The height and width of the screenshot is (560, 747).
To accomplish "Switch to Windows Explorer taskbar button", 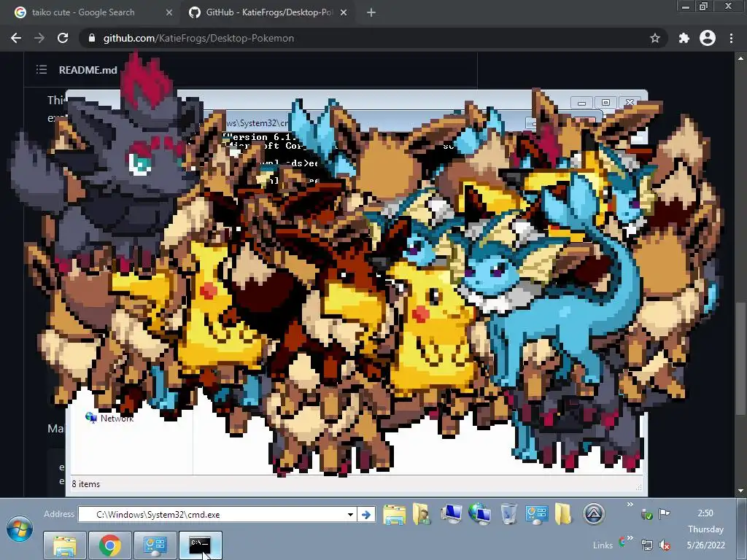I will tap(65, 545).
